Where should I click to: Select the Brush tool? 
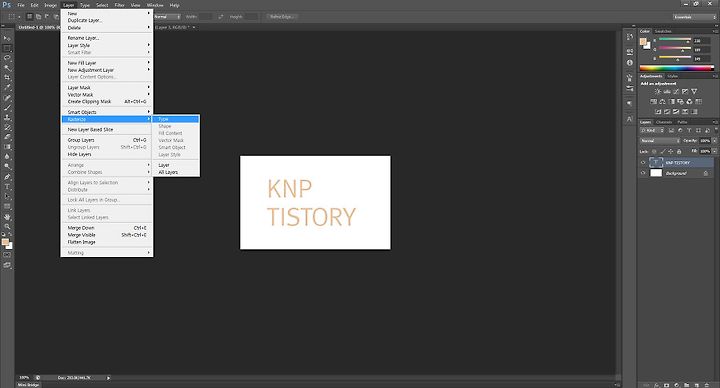tap(7, 108)
